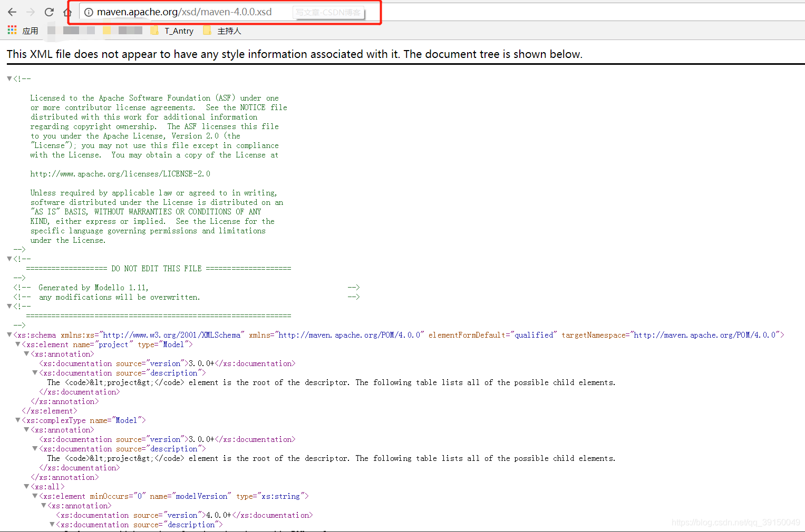Click the LICENSE-2.0 URL text in comment
The height and width of the screenshot is (532, 805).
(120, 174)
